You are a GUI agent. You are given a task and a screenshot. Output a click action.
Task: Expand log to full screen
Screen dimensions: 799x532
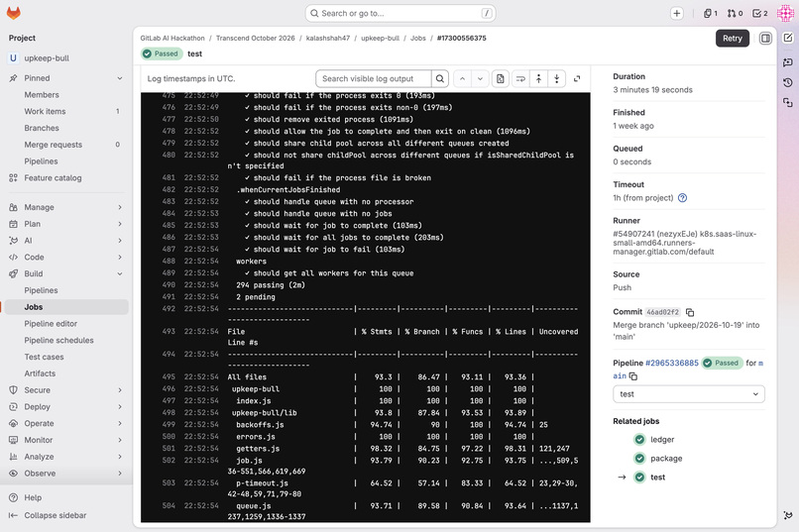(x=577, y=79)
